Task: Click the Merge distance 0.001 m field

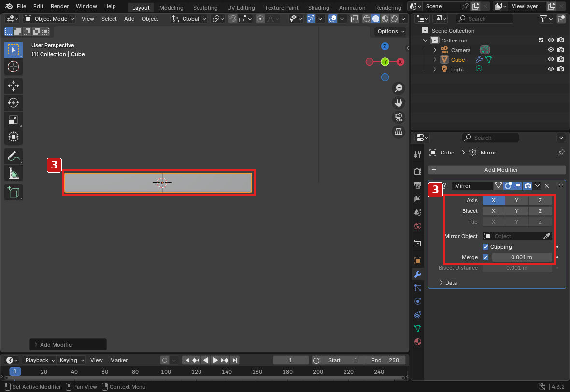Action: pyautogui.click(x=522, y=257)
